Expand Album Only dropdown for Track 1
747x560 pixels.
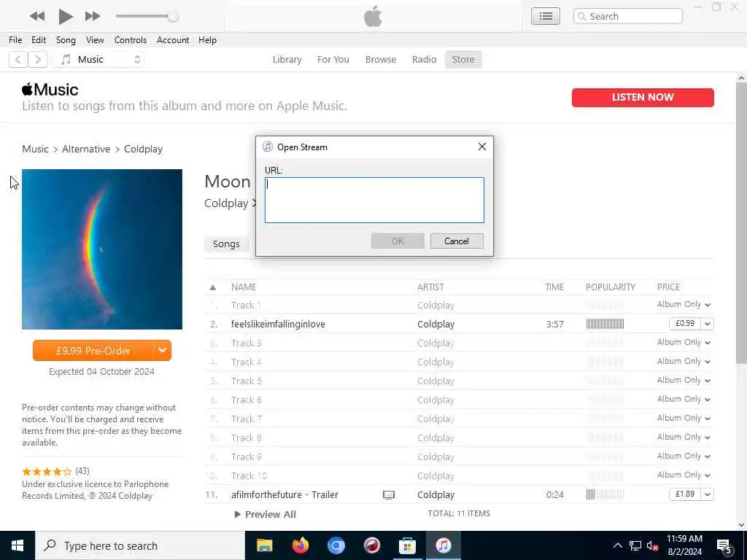pos(708,305)
